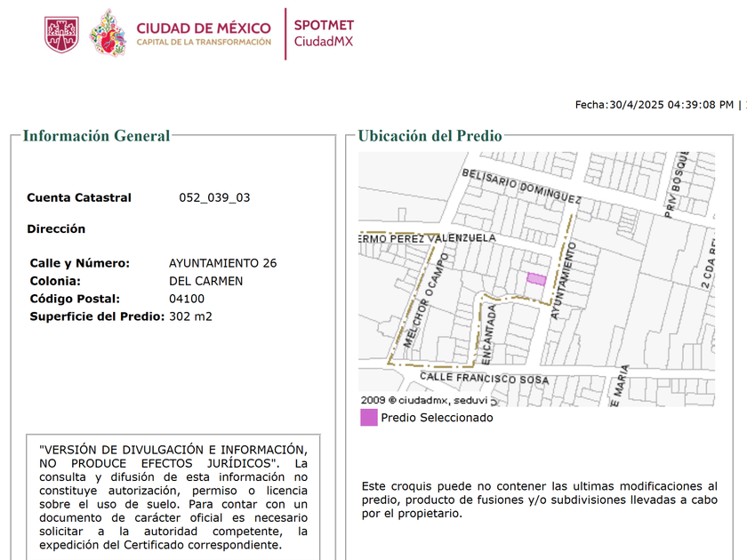Click the Mexico City coat of arms logo
Viewport: 747px width, 560px height.
pyautogui.click(x=61, y=35)
